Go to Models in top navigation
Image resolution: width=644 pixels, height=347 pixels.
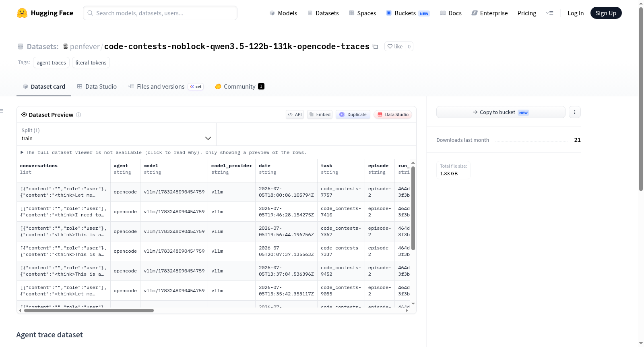283,13
